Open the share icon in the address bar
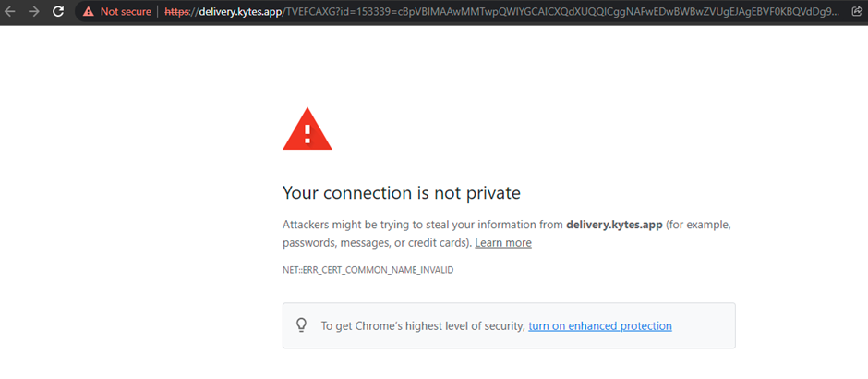 [x=856, y=12]
